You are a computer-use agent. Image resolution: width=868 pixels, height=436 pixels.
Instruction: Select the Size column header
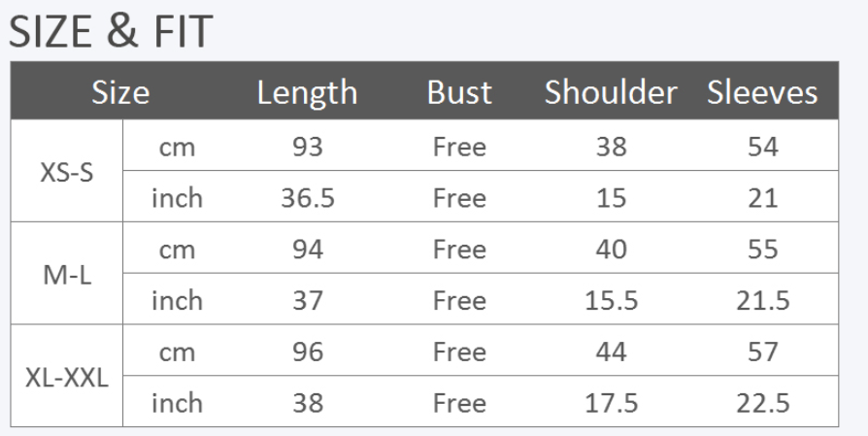click(x=120, y=93)
